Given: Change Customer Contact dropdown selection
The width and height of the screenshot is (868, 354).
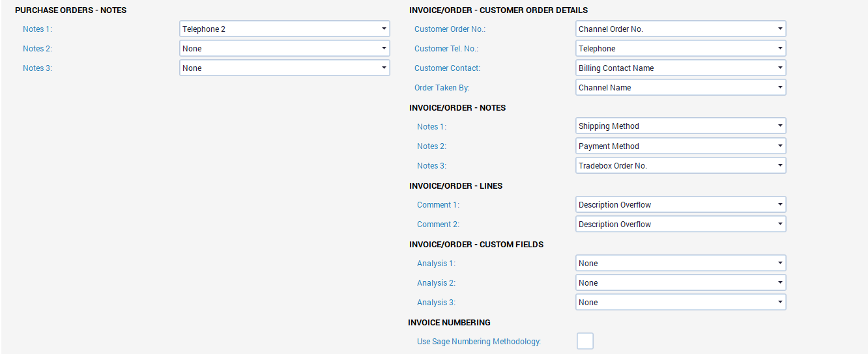Looking at the screenshot, I should pos(680,68).
